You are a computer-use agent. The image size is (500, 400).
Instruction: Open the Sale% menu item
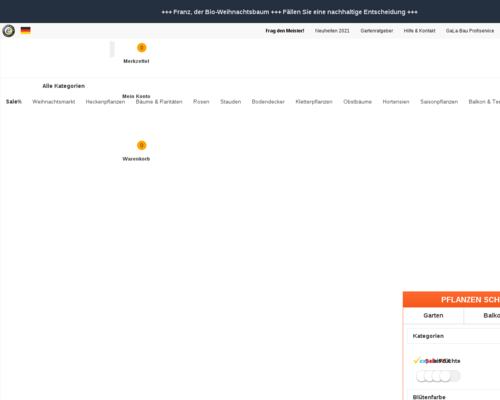point(14,102)
